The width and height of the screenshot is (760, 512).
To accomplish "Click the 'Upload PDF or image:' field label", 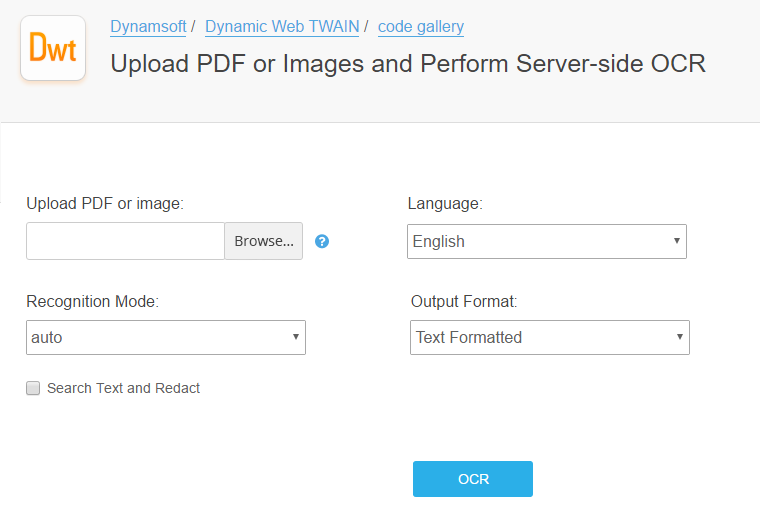I will (105, 203).
